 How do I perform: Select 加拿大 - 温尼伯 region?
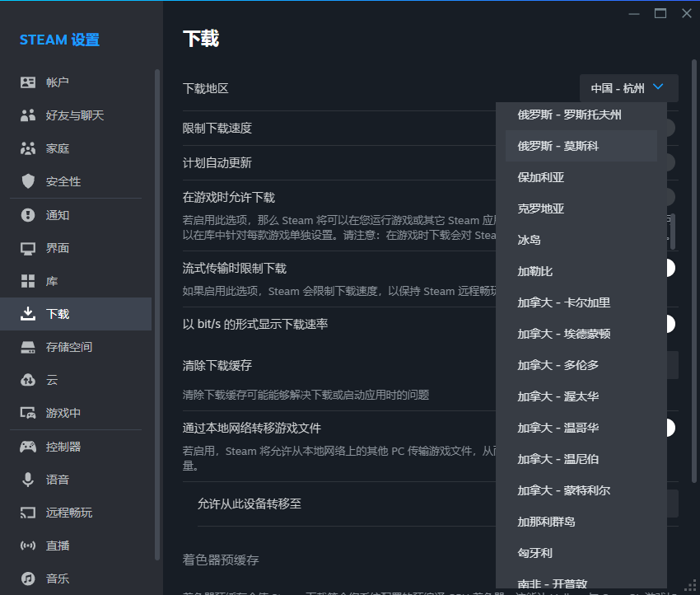(x=581, y=459)
